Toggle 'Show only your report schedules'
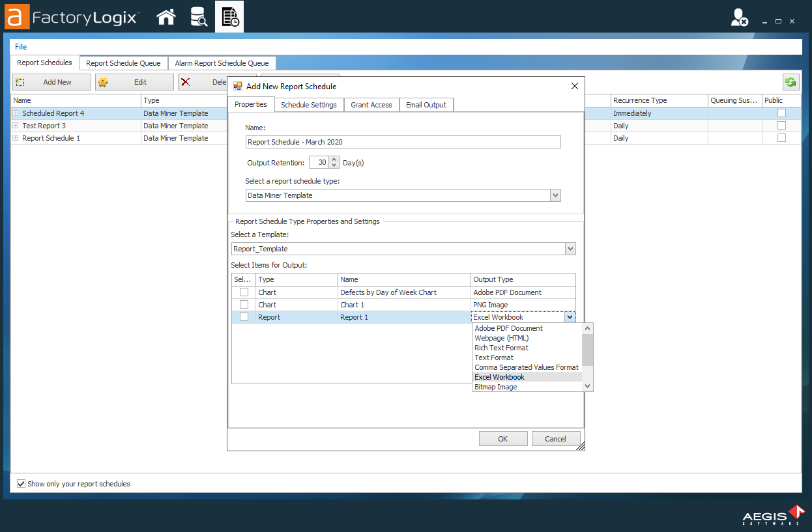 click(22, 484)
